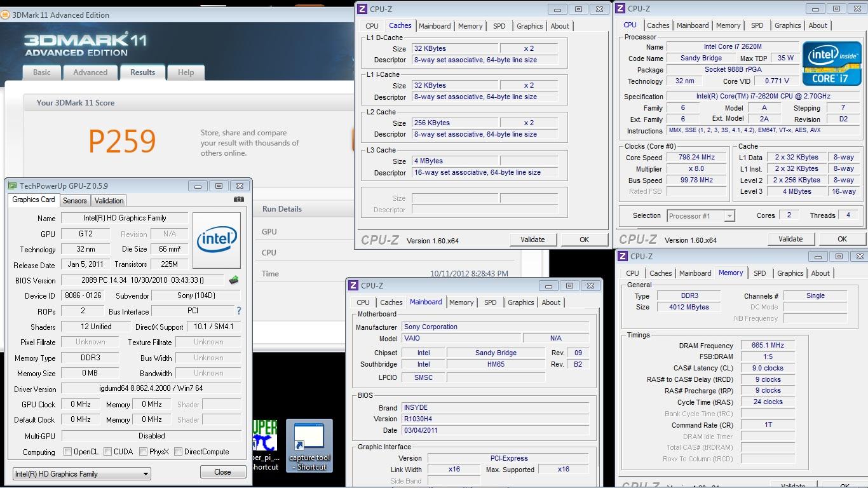Click the Z icon of the CPU-Z processor window
The height and width of the screenshot is (488, 868).
620,8
